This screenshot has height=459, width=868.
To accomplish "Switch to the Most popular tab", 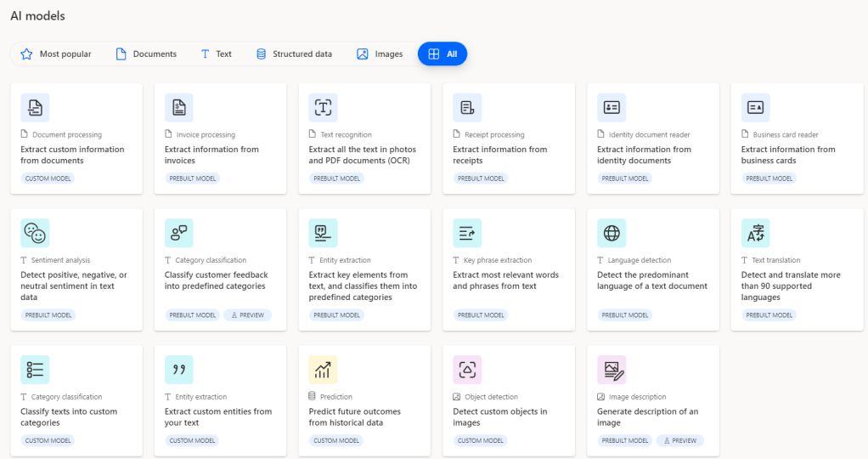I will coord(56,54).
